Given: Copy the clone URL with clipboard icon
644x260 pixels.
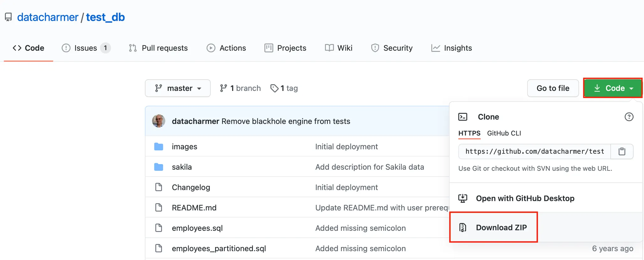Looking at the screenshot, I should pos(622,152).
